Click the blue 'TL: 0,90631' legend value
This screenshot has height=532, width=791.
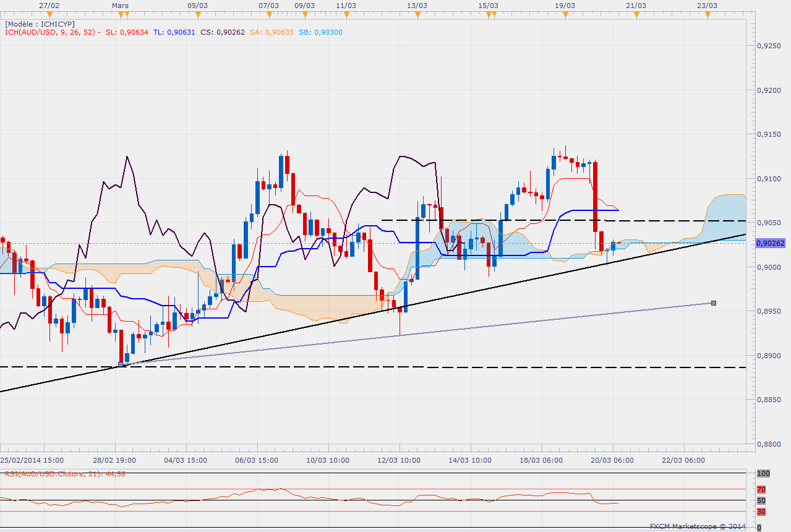[x=174, y=33]
